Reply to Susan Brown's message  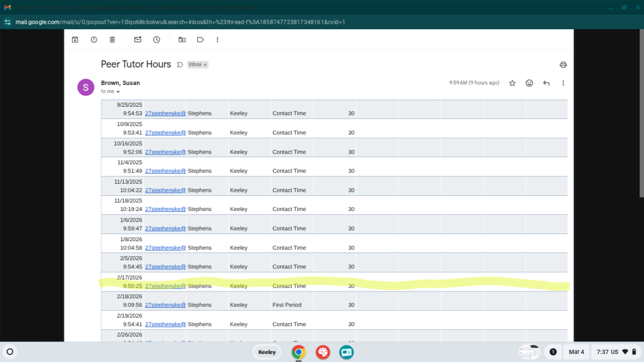coord(546,83)
